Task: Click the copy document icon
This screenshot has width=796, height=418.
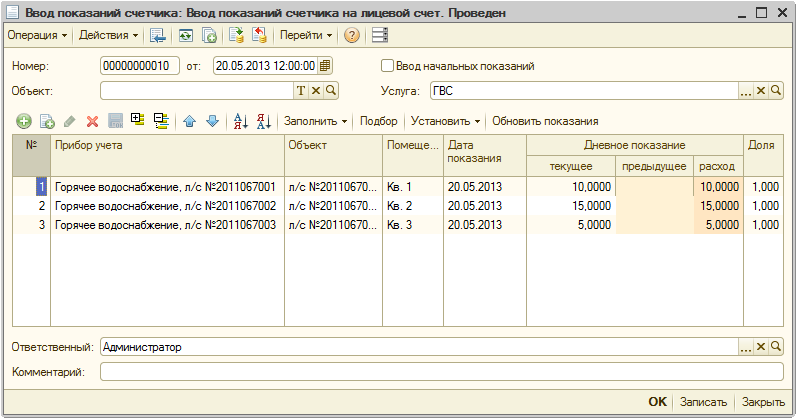Action: click(209, 35)
